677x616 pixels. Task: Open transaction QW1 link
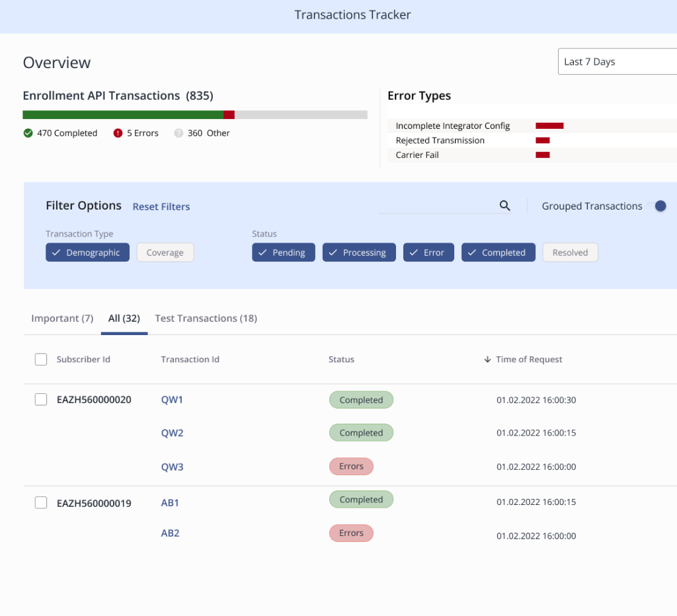tap(172, 400)
